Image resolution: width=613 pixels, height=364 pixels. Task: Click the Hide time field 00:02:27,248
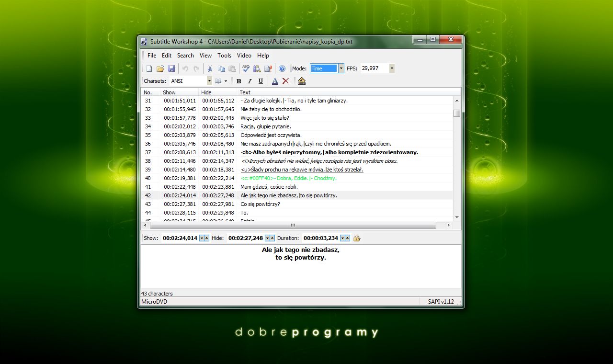point(246,238)
